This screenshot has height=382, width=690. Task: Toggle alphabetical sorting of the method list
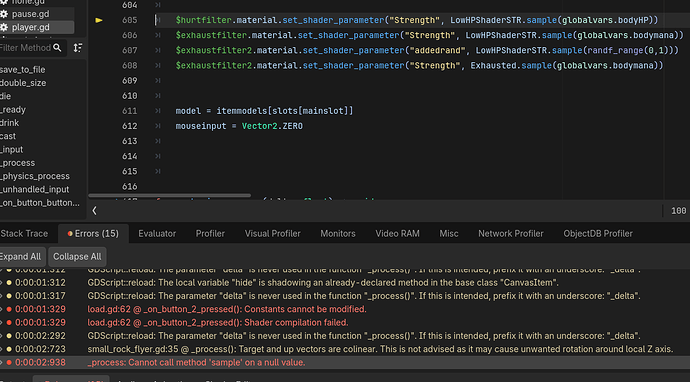[x=77, y=48]
